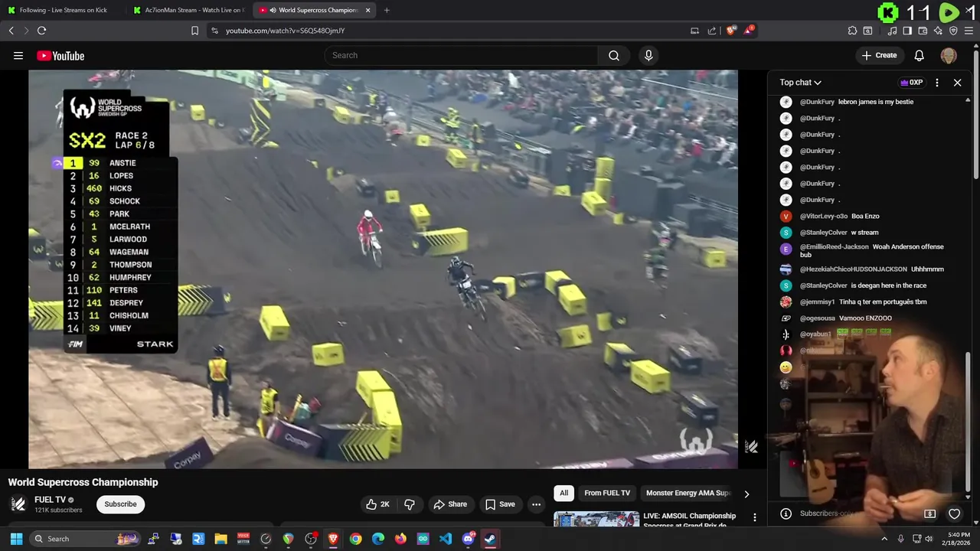Open the volume speaker tray icon
Screen dimensions: 980x551
pos(929,539)
